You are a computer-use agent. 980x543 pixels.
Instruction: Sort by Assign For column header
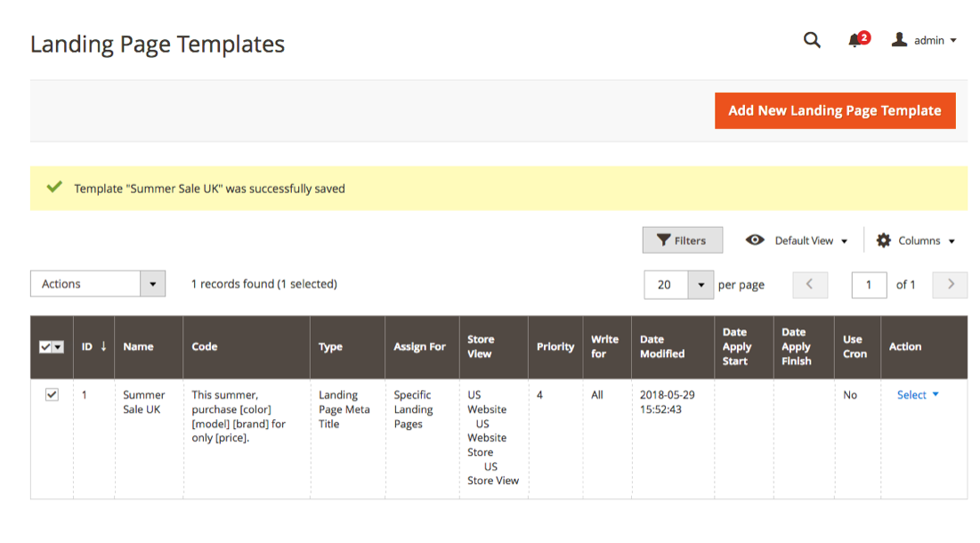[x=422, y=347]
